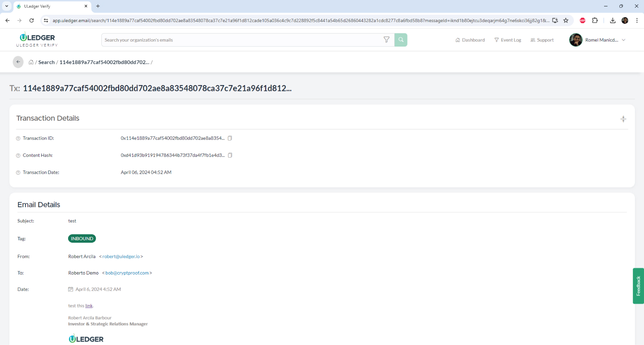Select the ULedger Verify tab

click(x=52, y=6)
